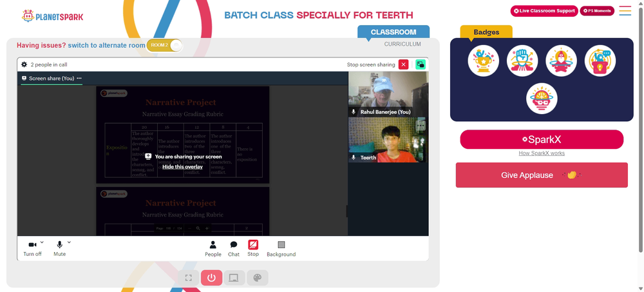Click the PDF zoom out minus
This screenshot has width=644, height=292.
pos(189,228)
